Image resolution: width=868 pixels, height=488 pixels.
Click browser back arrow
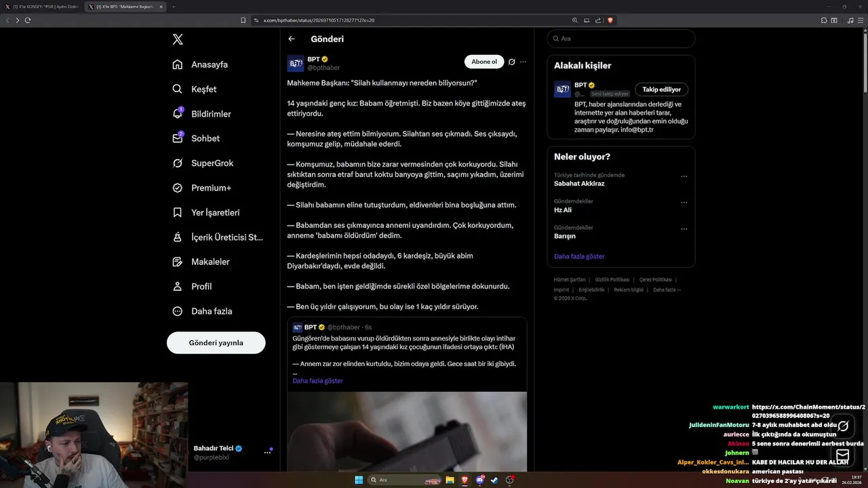tap(7, 20)
